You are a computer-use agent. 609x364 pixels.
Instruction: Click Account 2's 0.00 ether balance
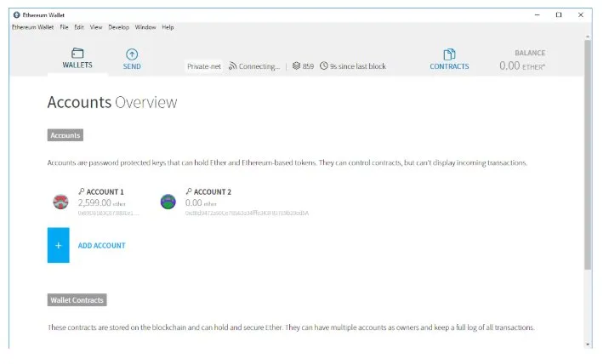pos(201,202)
